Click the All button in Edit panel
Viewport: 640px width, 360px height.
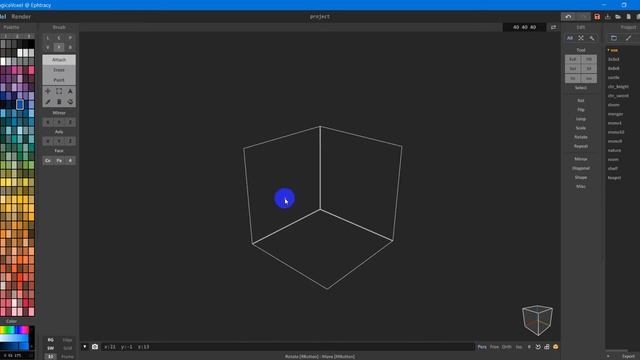[570, 38]
